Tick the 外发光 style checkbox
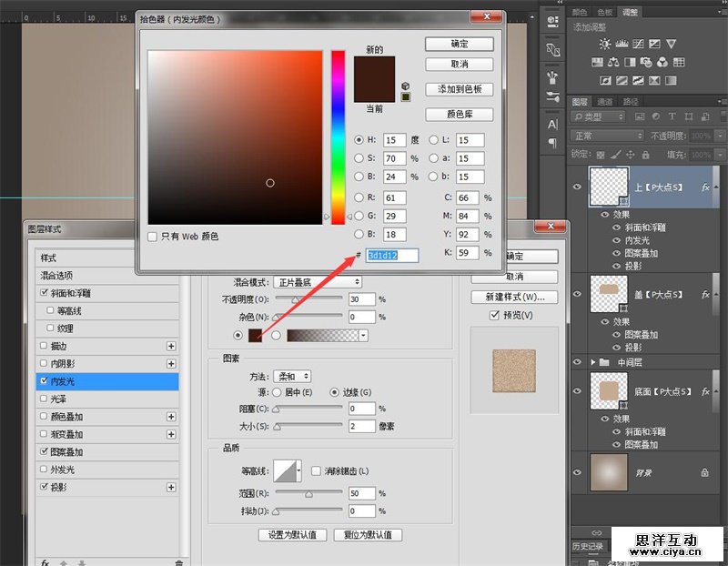The width and height of the screenshot is (728, 566). tap(44, 470)
